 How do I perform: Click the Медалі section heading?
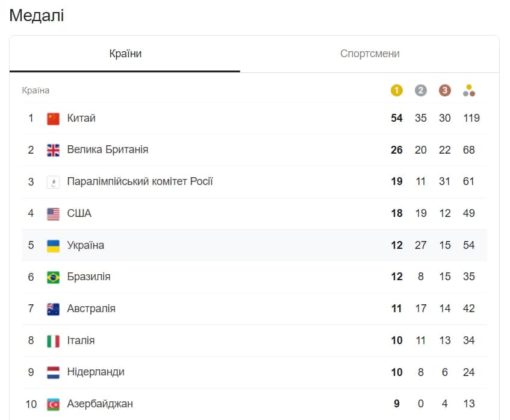[x=36, y=16]
